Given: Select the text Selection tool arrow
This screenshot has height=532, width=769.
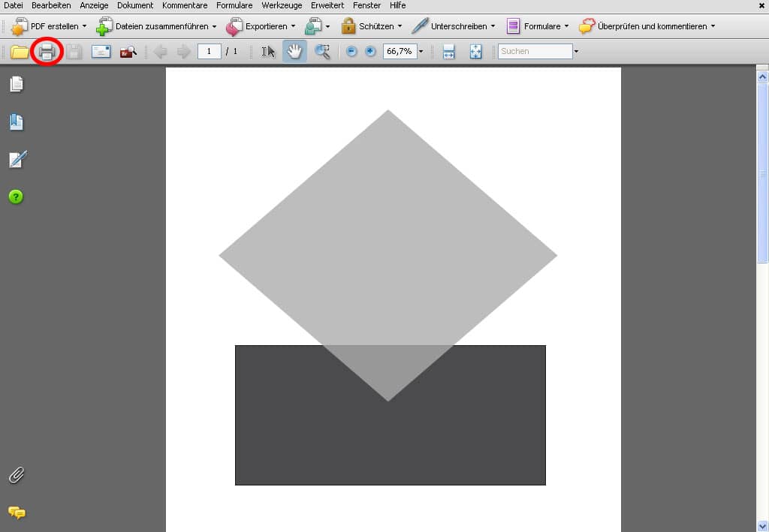Looking at the screenshot, I should (x=269, y=51).
